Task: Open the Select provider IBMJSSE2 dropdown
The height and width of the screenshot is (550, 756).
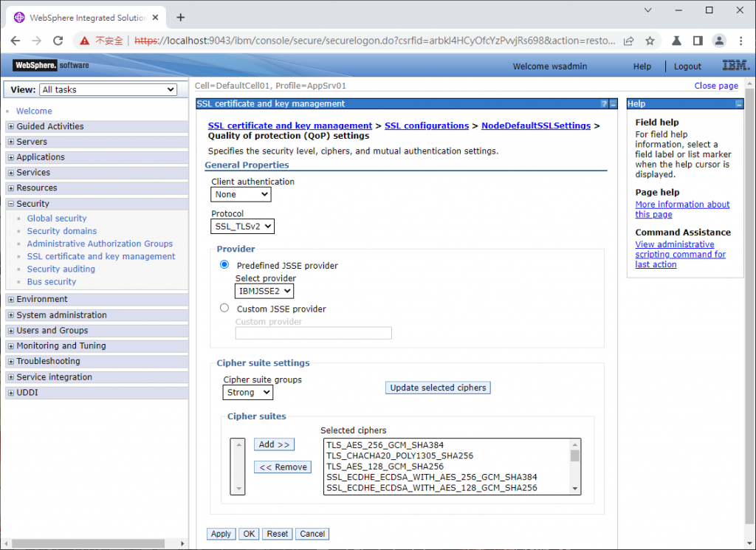Action: click(264, 291)
